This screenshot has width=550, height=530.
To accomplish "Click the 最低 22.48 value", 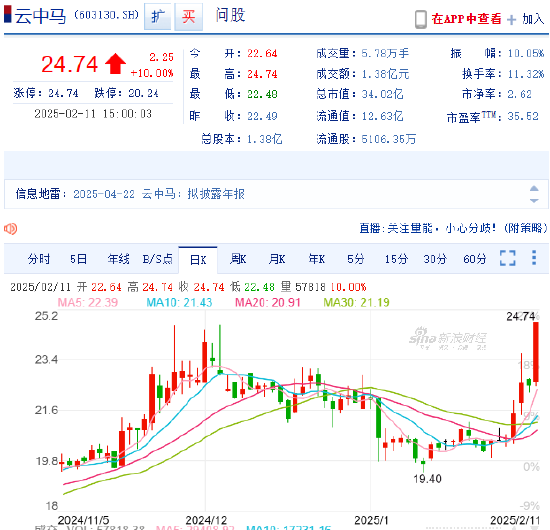I will click(x=262, y=94).
